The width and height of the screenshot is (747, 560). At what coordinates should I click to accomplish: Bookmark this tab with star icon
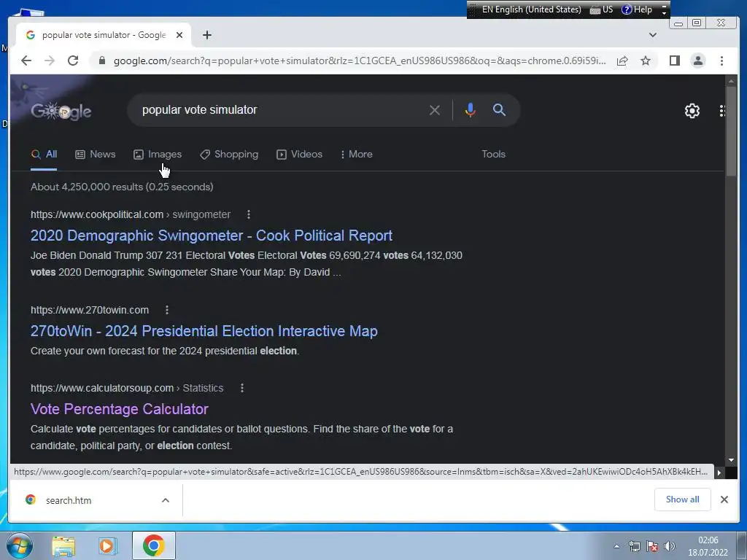[646, 61]
